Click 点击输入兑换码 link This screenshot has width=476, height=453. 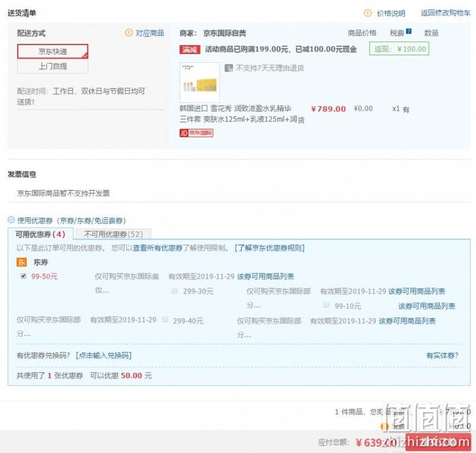coord(103,355)
